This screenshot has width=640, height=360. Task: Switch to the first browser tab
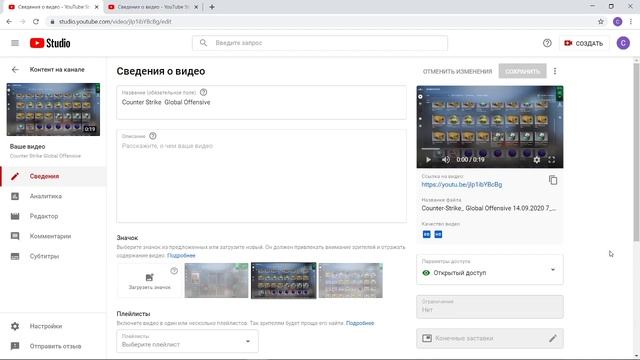[53, 7]
